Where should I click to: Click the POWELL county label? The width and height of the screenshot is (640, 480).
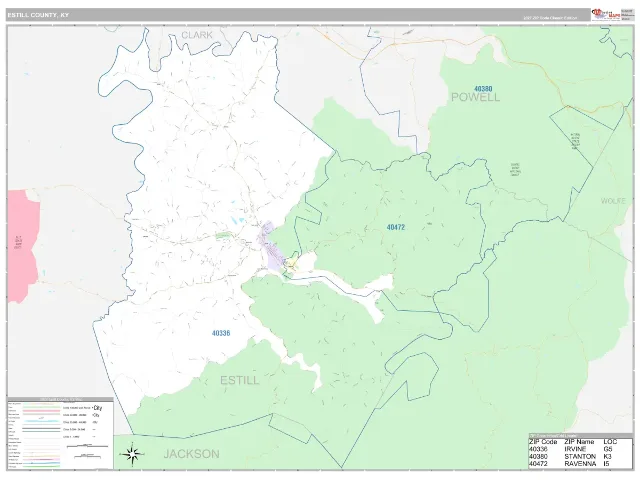point(476,97)
